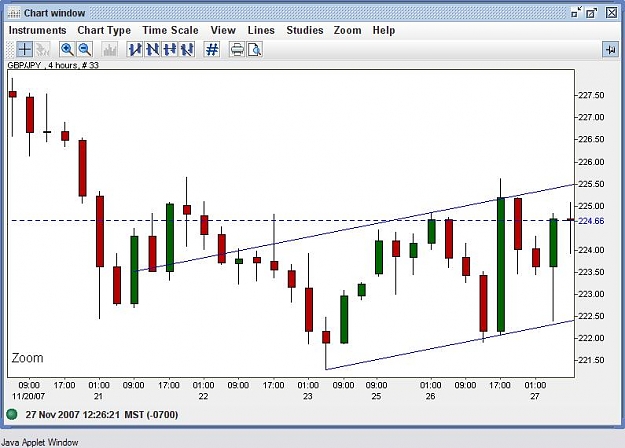
Task: Click the chart window title icon
Action: point(14,13)
